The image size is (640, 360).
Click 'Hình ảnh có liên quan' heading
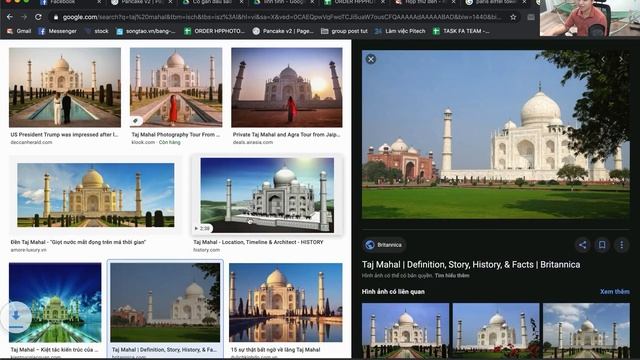(393, 291)
